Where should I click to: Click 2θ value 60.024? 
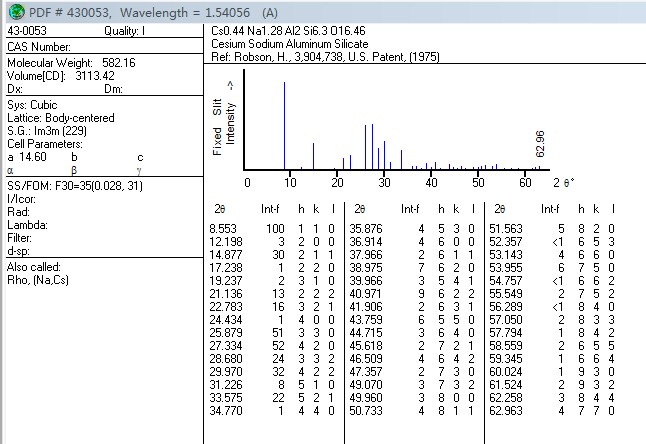coord(506,372)
